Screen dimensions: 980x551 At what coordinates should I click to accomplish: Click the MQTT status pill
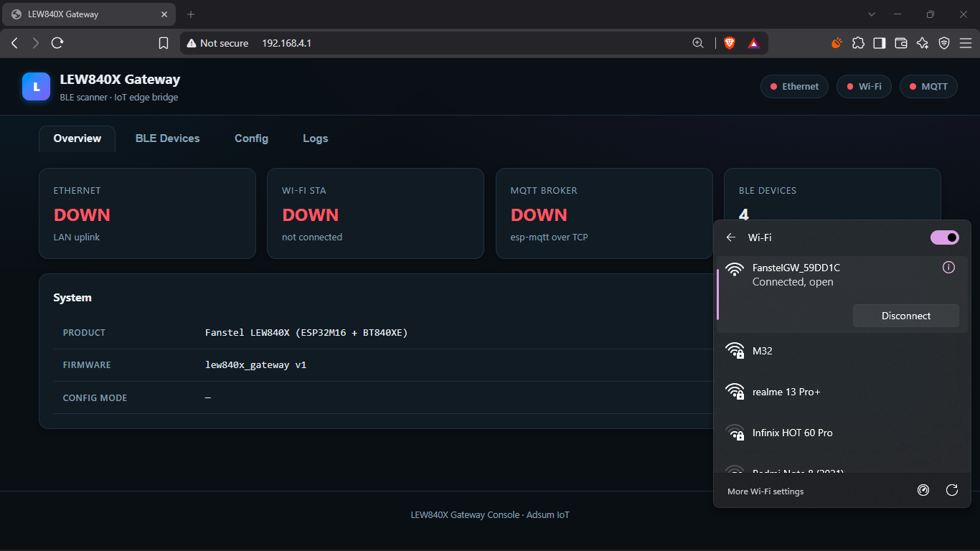click(x=928, y=87)
